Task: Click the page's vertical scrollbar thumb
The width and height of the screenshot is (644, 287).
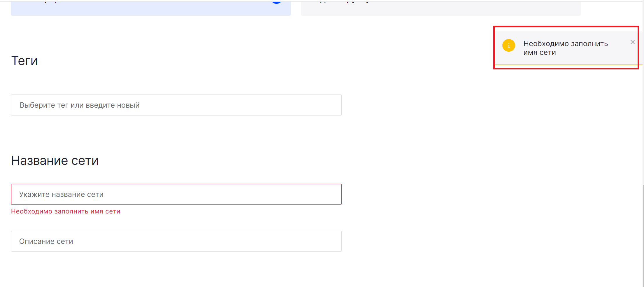Action: 643,233
